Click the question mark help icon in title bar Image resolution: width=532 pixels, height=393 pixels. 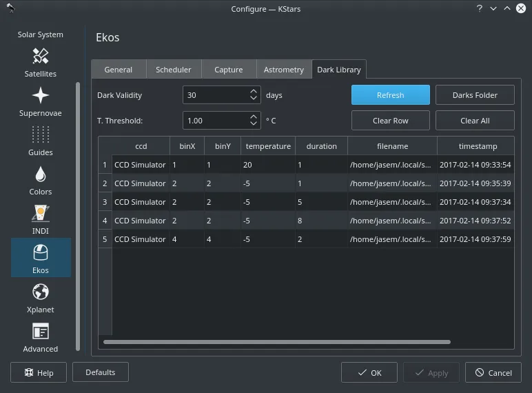tap(479, 8)
